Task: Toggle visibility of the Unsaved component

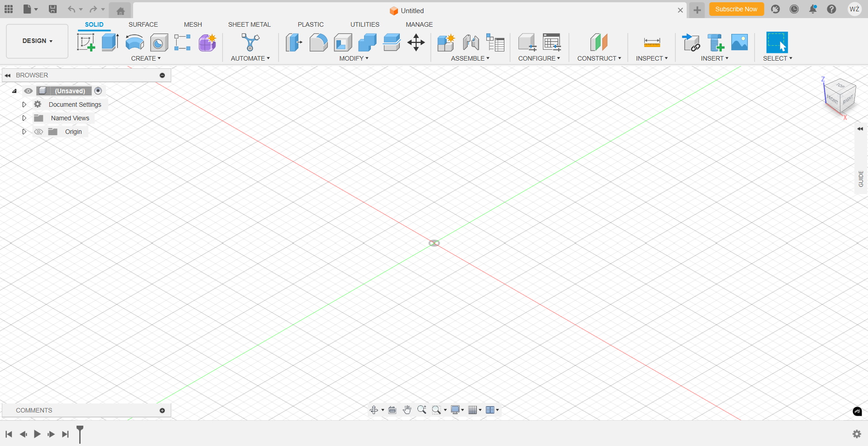Action: [28, 91]
